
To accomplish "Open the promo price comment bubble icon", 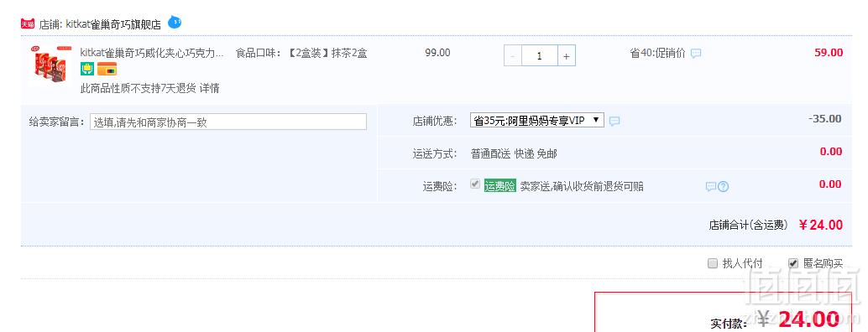I will 696,54.
